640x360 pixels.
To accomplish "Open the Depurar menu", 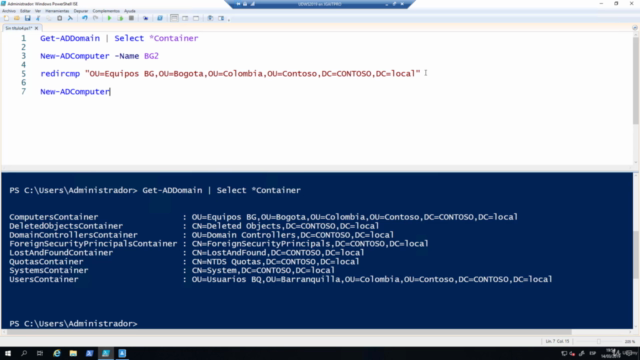I will tap(81, 11).
